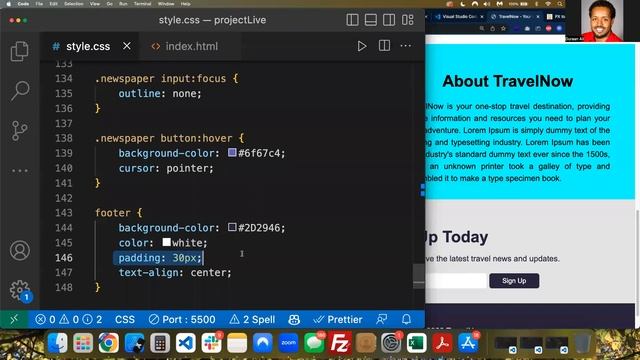Click the Run play button in editor toolbar
Screen dimensions: 640x360
[x=362, y=46]
